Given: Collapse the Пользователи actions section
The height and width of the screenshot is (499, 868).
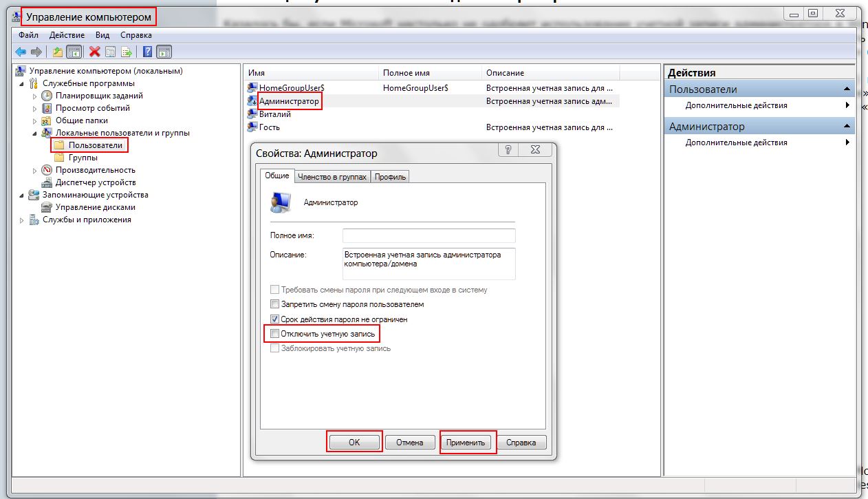Looking at the screenshot, I should tap(847, 89).
